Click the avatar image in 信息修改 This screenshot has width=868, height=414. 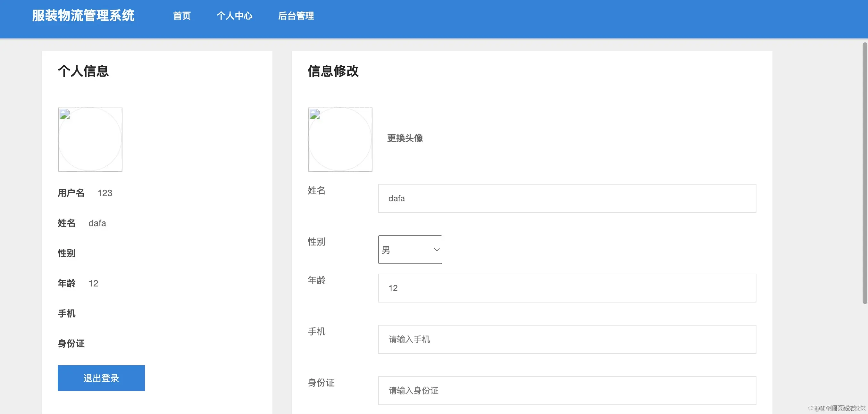pyautogui.click(x=340, y=139)
